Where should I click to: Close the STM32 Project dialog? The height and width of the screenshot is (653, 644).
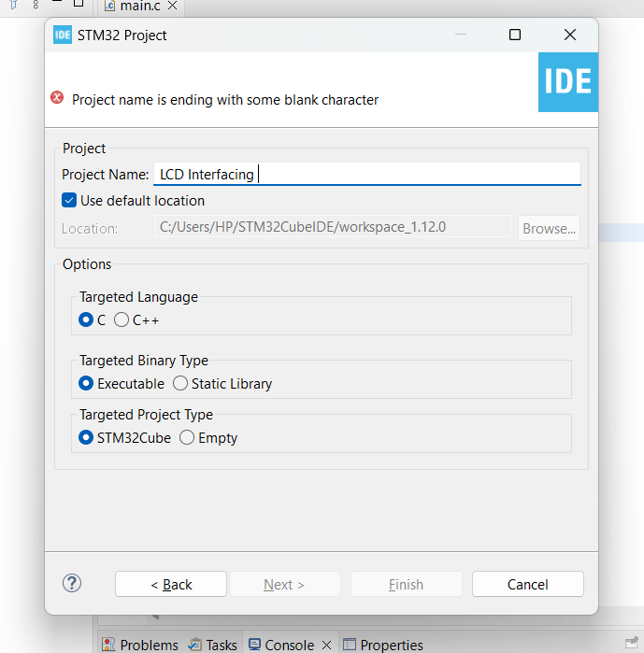pyautogui.click(x=570, y=35)
